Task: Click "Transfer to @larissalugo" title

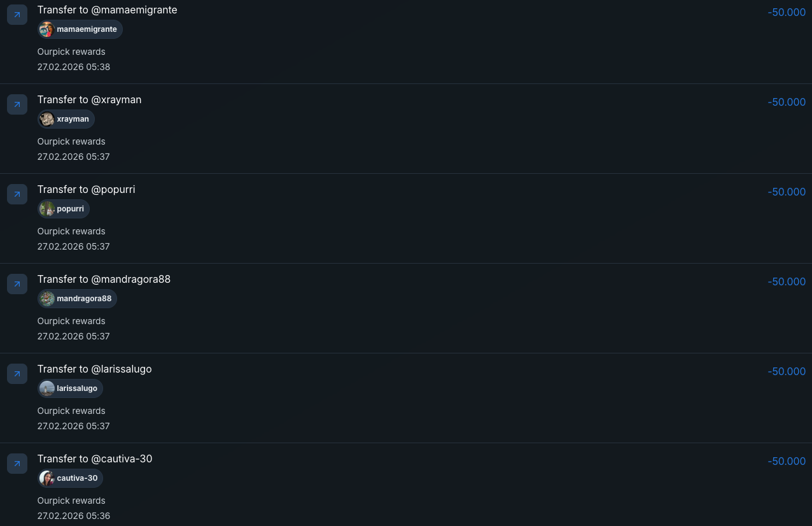Action: click(94, 369)
